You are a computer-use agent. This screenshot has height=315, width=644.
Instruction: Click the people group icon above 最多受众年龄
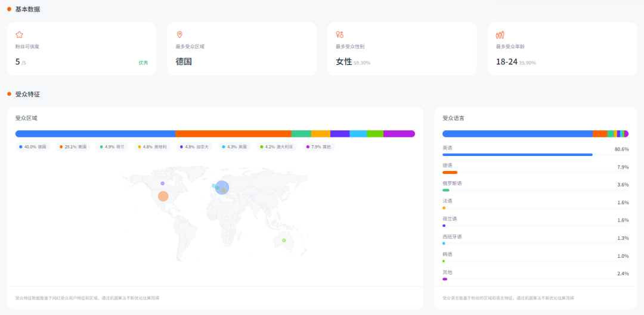[500, 35]
